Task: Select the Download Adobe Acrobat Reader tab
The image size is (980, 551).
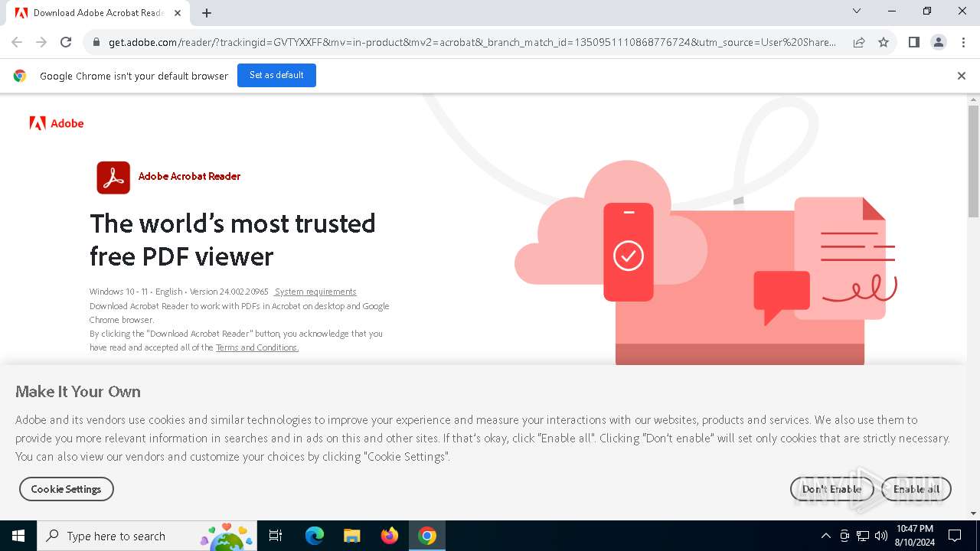Action: point(98,13)
